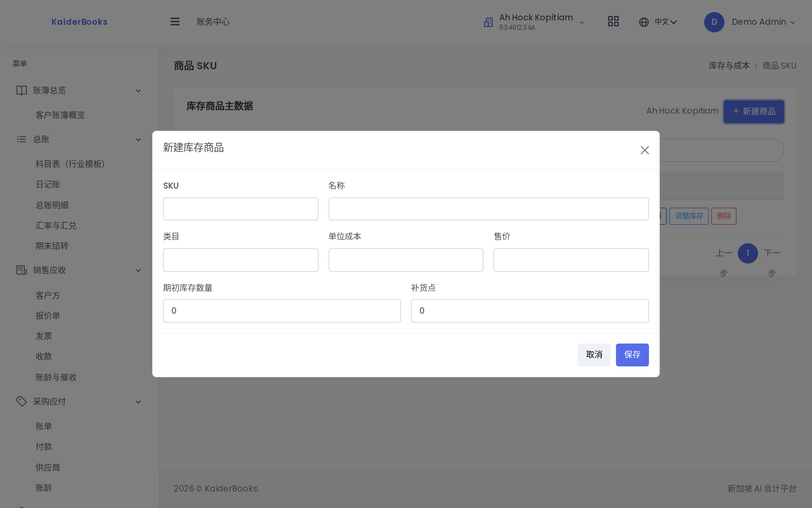Open 期末结转 in sidebar
Screen dimensions: 812x508
pyautogui.click(x=52, y=246)
